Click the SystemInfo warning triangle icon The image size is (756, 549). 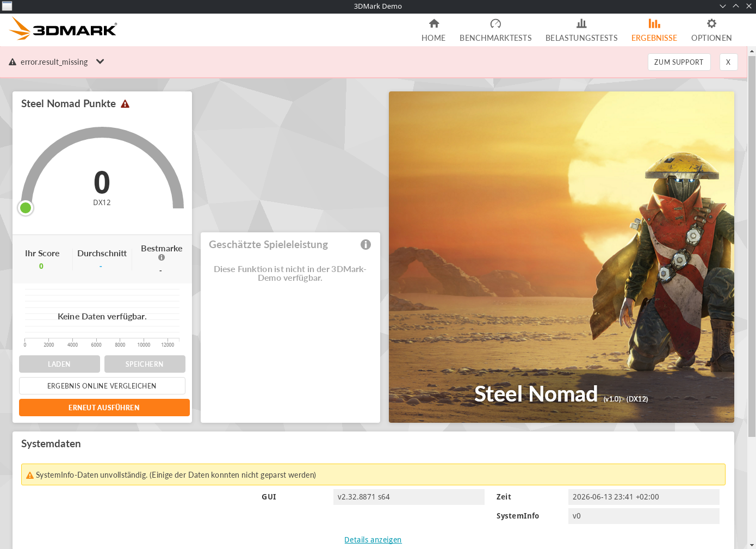tap(30, 476)
